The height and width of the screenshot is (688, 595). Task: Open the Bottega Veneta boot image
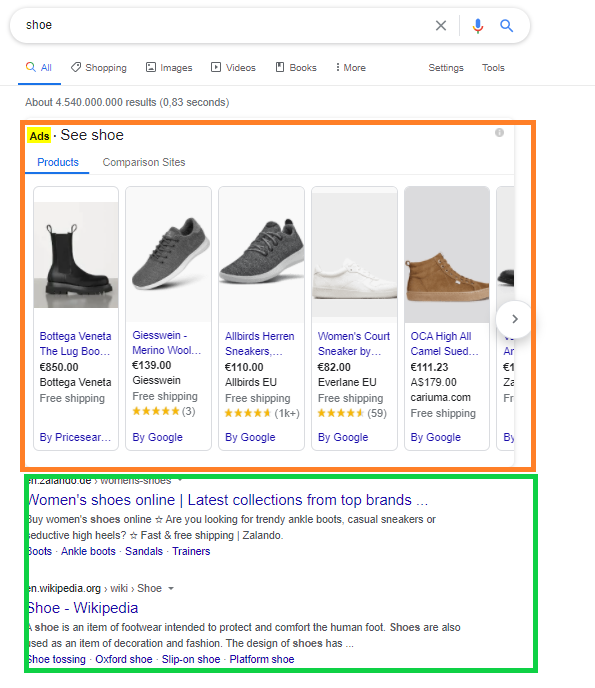pos(76,254)
